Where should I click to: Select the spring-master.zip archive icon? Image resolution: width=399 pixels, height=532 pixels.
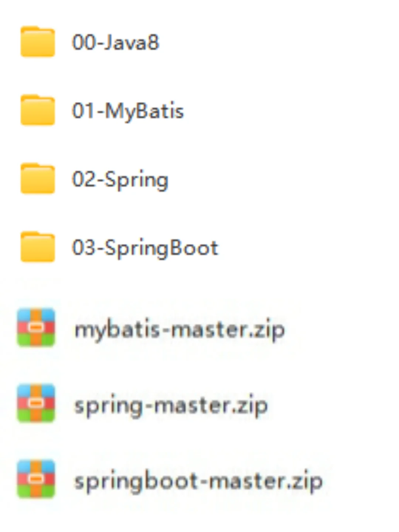click(x=36, y=403)
